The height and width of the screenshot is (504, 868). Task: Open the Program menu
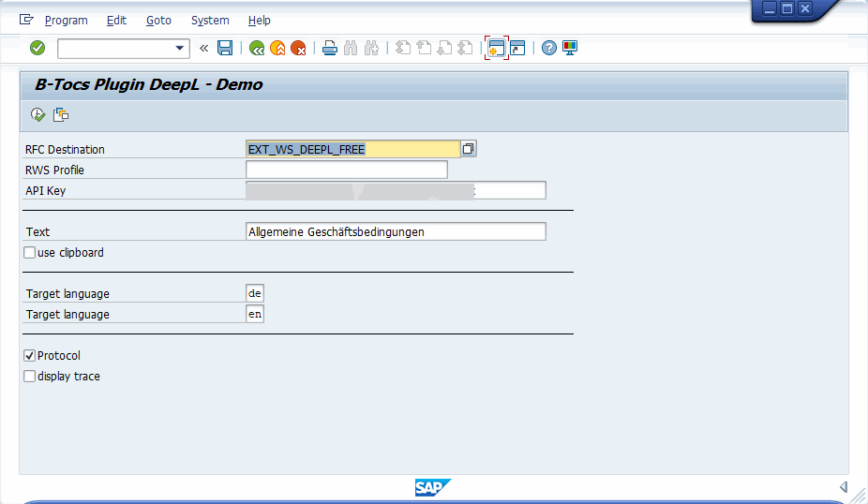pyautogui.click(x=66, y=21)
